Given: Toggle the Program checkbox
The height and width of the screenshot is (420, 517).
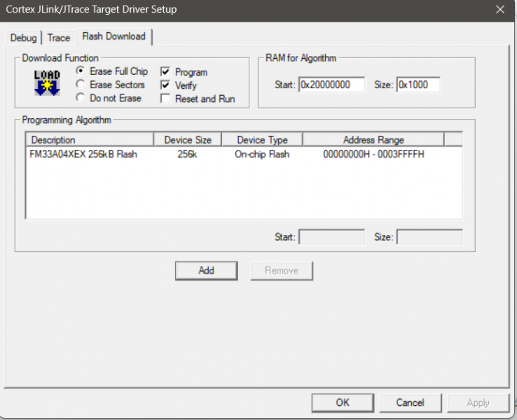Looking at the screenshot, I should tap(165, 72).
